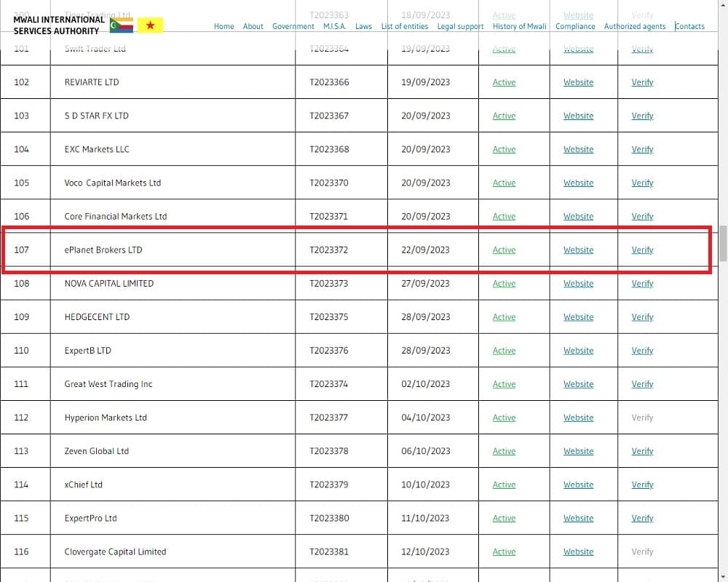The height and width of the screenshot is (582, 728).
Task: Click Verify for S D STAR FX LTD
Action: 642,116
